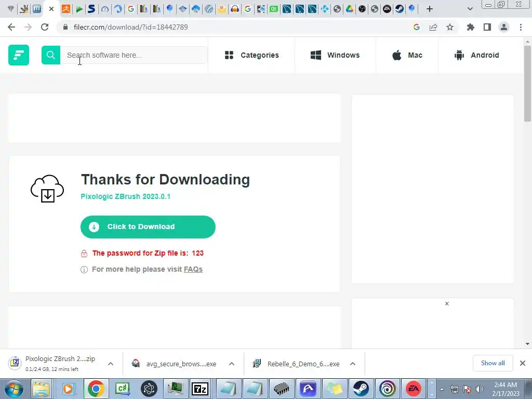
Task: Click the Google icon in address bar
Action: point(417,27)
